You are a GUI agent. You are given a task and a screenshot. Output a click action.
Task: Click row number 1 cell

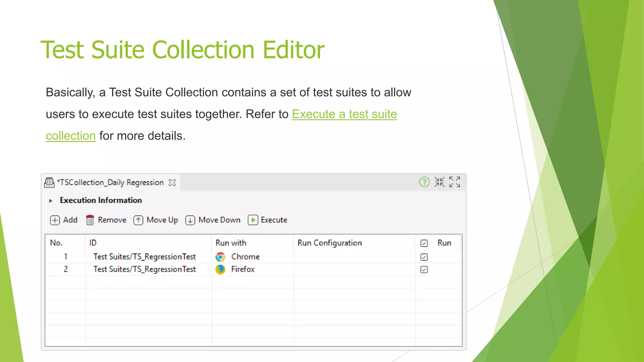pyautogui.click(x=66, y=257)
